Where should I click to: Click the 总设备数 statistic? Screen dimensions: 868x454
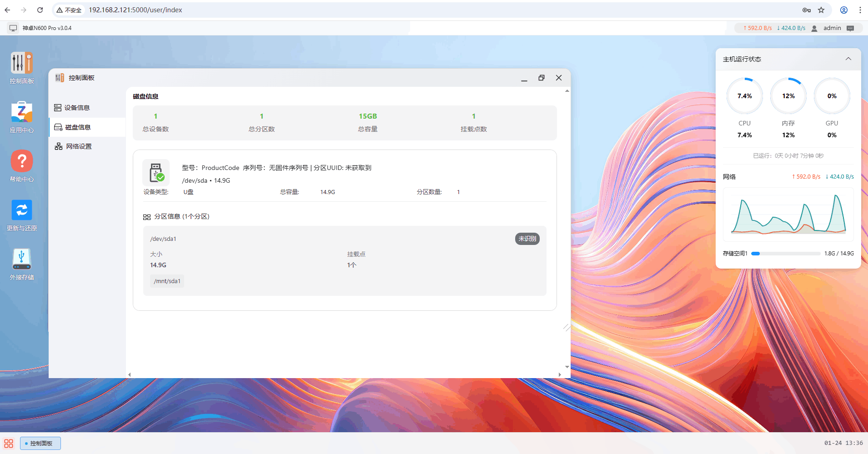pos(156,123)
